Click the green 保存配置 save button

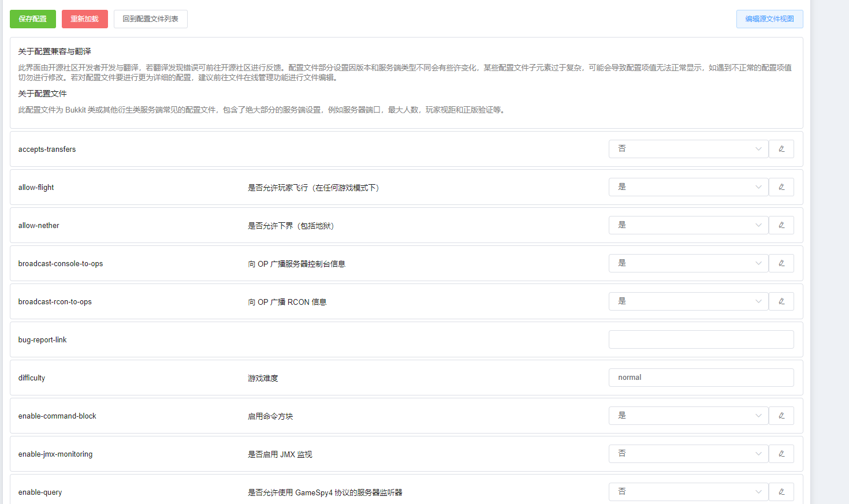click(x=33, y=19)
